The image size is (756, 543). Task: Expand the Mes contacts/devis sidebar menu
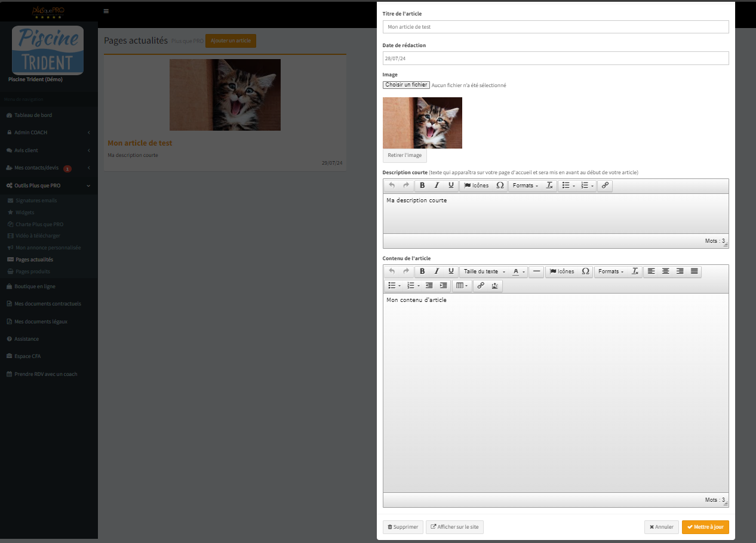[x=49, y=168]
